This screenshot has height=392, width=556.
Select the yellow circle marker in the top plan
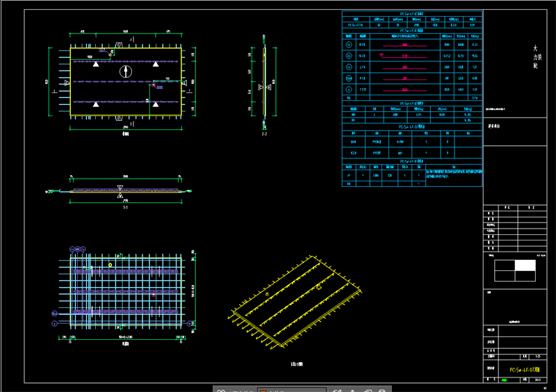[111, 55]
